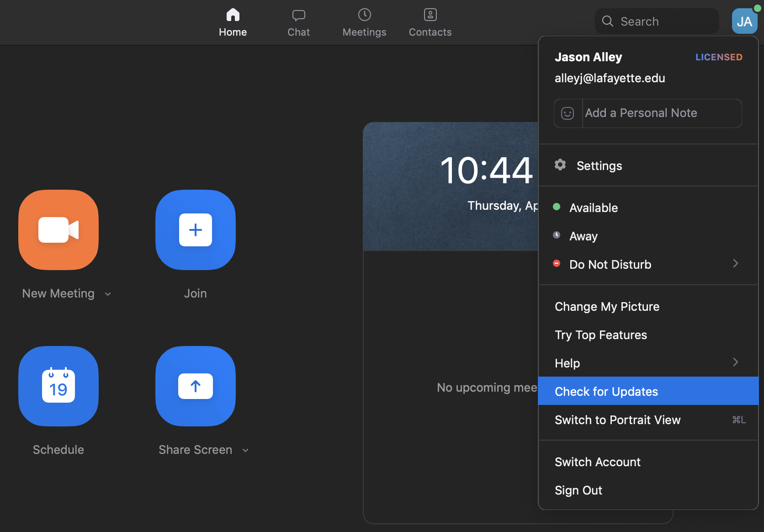Image resolution: width=764 pixels, height=532 pixels.
Task: Expand the Share Screen dropdown arrow
Action: (x=245, y=451)
